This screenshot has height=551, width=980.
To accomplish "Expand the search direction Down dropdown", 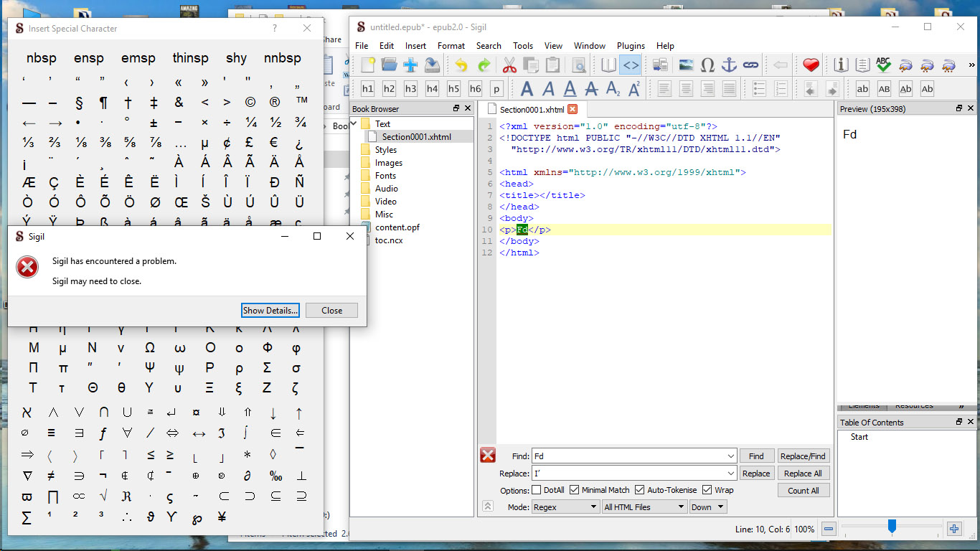I will pyautogui.click(x=707, y=507).
